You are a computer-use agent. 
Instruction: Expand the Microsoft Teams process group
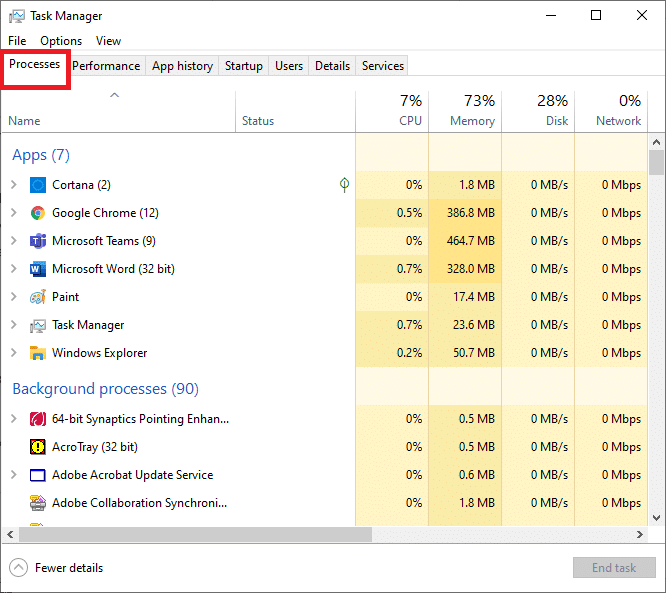click(14, 241)
